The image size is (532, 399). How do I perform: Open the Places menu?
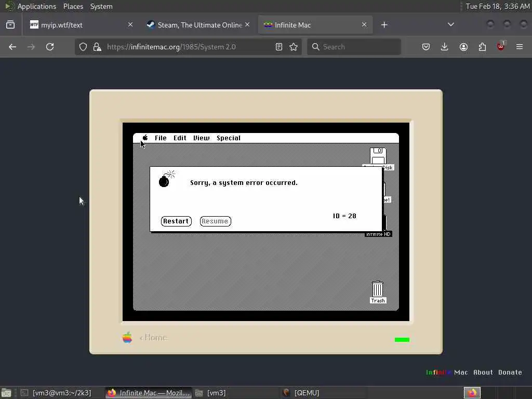[73, 6]
